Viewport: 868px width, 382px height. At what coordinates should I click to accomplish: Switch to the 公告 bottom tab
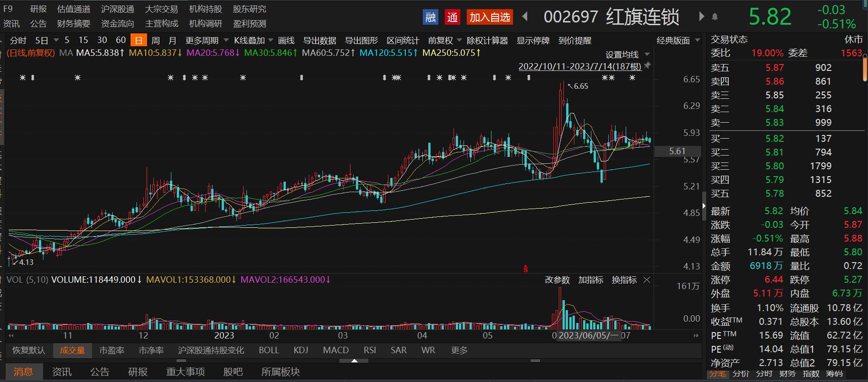click(x=99, y=372)
